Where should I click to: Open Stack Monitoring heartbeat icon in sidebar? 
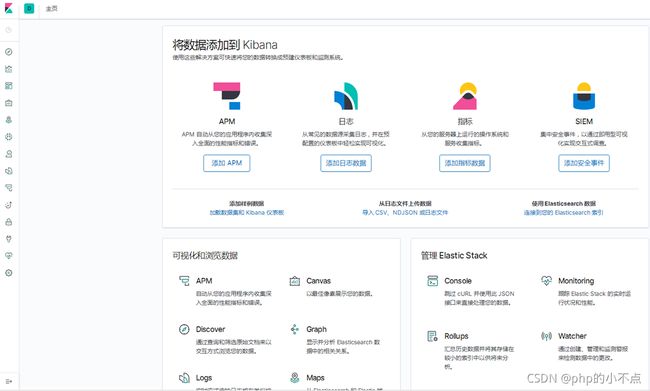point(9,256)
